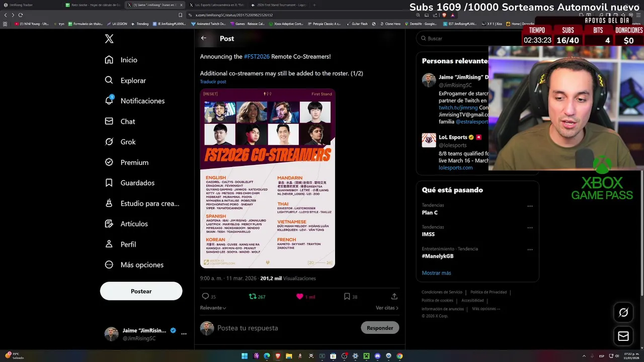Click the Brave shield icon in address bar
The height and width of the screenshot is (362, 644).
tap(444, 15)
